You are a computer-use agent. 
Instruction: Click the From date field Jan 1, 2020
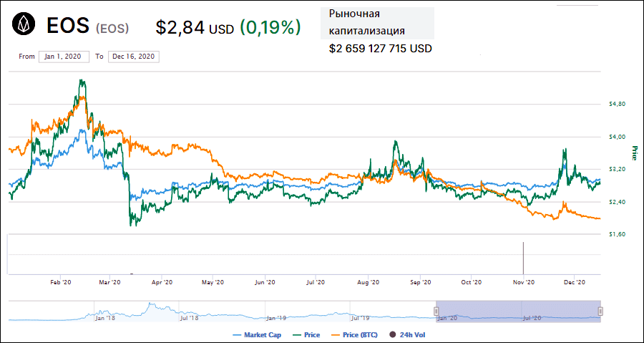pyautogui.click(x=64, y=56)
